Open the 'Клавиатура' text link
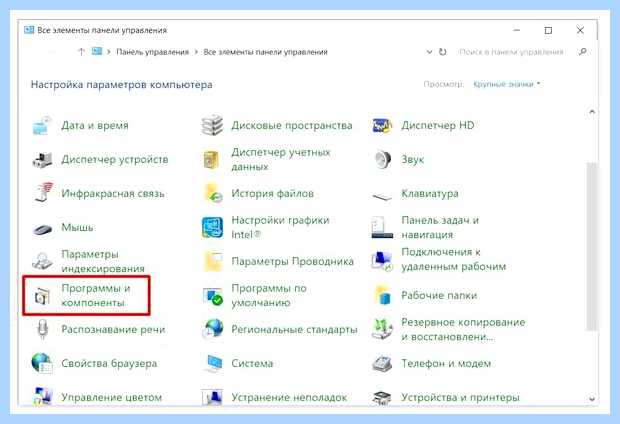Screen dimensions: 620x424 (x=430, y=193)
